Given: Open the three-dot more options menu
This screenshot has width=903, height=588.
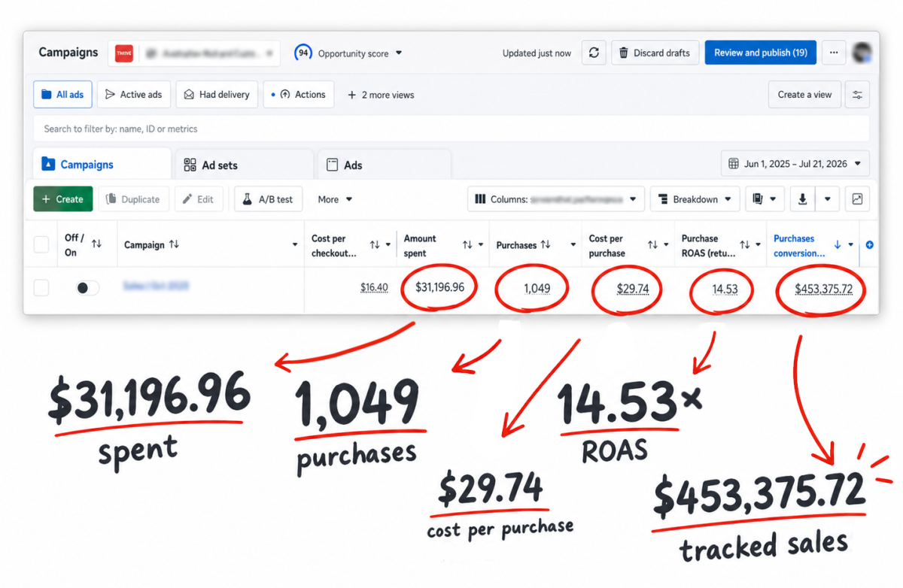Looking at the screenshot, I should tap(833, 53).
